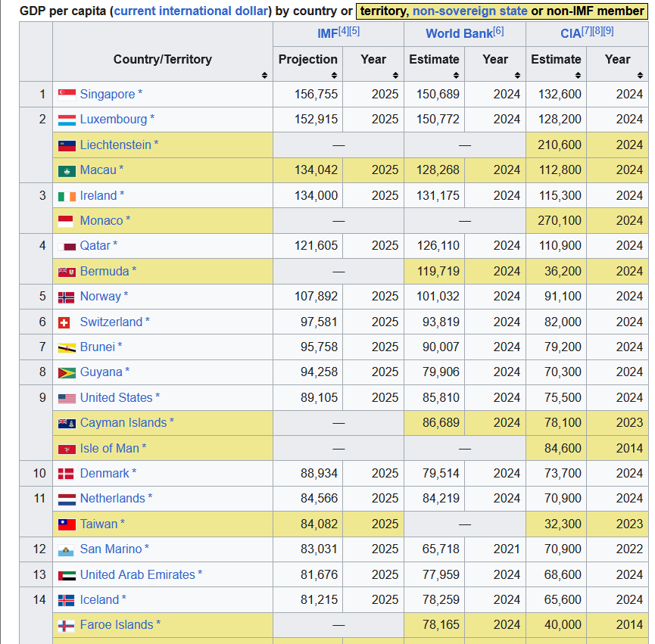Open the non-sovereign state link
Viewport: 655px width, 644px height.
coord(470,11)
